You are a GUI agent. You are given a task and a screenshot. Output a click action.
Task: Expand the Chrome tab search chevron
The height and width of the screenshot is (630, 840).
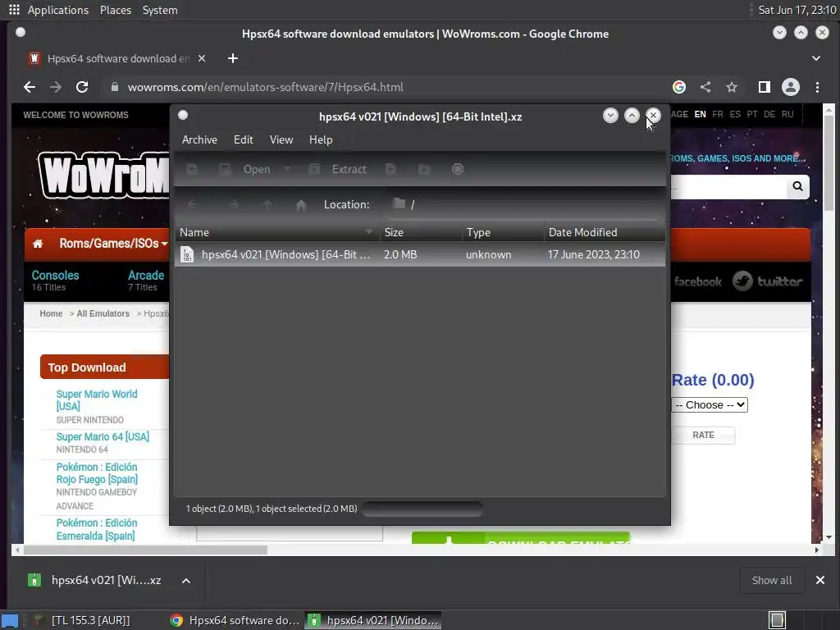click(816, 58)
